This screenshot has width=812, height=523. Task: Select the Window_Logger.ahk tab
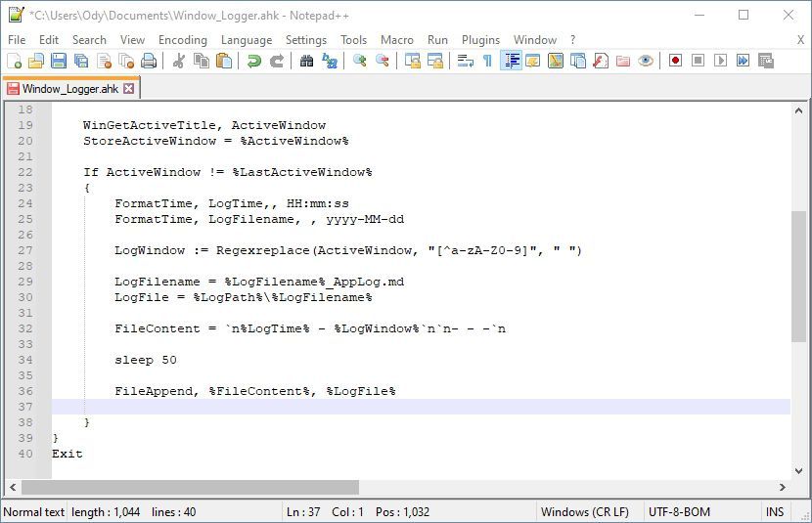point(69,89)
